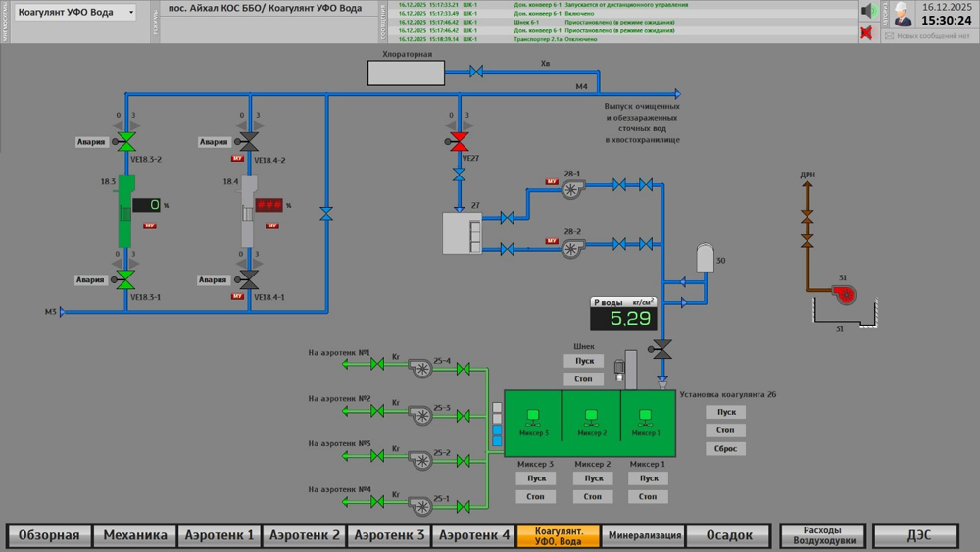The image size is (980, 552).
Task: Click the red sump pump 31 icon
Action: click(x=845, y=294)
